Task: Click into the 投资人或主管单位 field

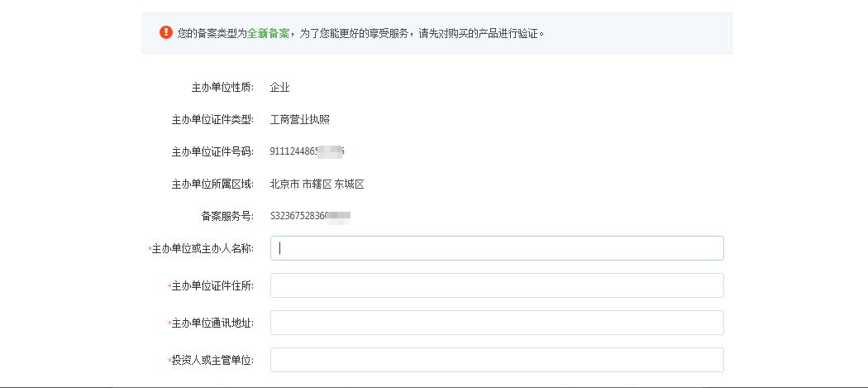Action: (496, 360)
